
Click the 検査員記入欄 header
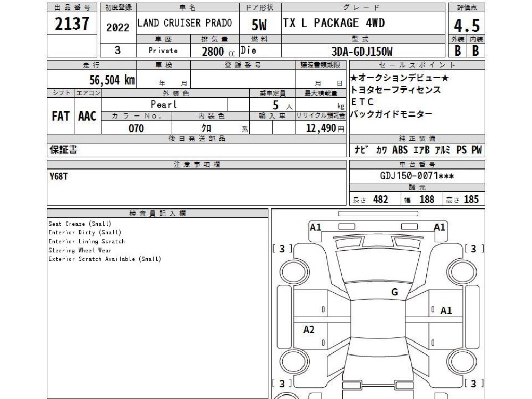click(x=157, y=214)
